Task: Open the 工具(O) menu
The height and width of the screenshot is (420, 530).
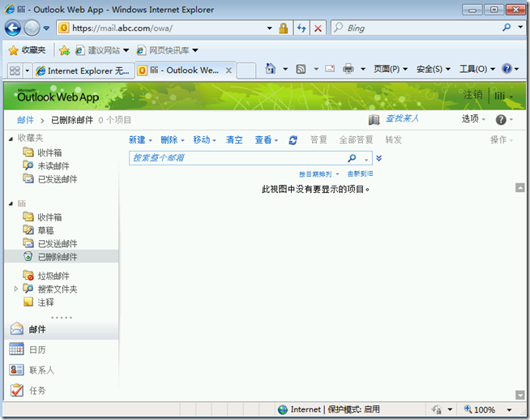Action: pos(477,69)
